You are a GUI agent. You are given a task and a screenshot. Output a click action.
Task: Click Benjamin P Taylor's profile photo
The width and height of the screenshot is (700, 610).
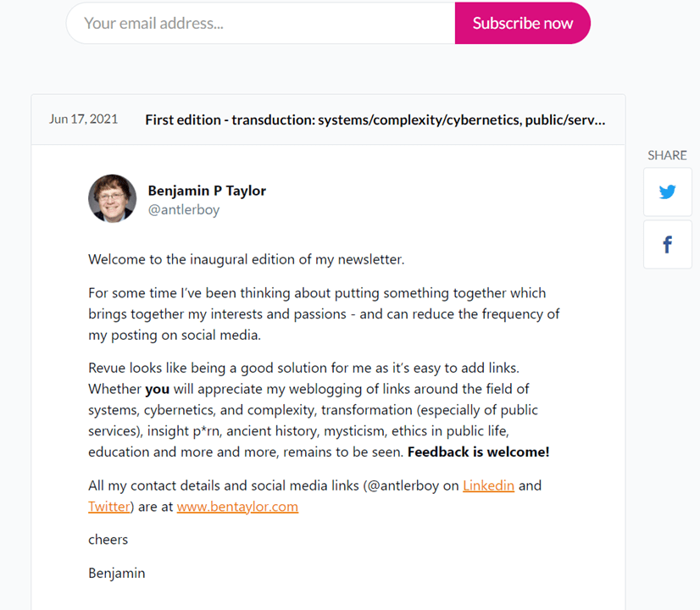coord(112,199)
